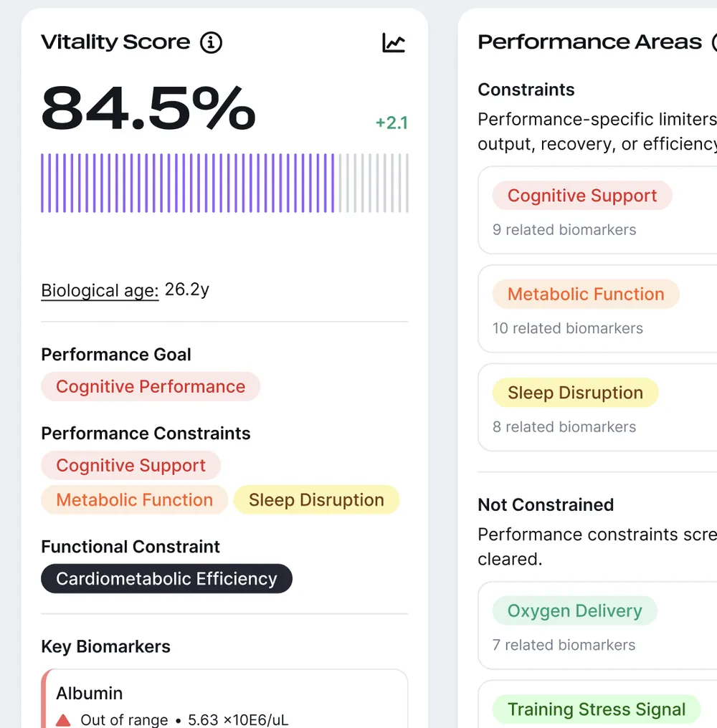Select the Training Stress Signal tag
The height and width of the screenshot is (728, 717).
pos(596,709)
